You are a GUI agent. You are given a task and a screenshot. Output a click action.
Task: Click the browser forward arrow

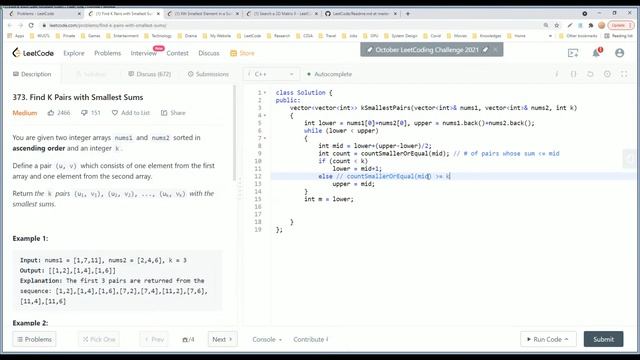coord(20,25)
